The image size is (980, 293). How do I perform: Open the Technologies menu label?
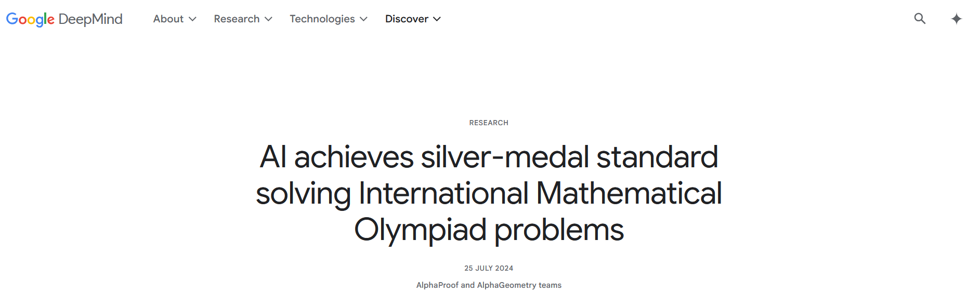(x=322, y=19)
